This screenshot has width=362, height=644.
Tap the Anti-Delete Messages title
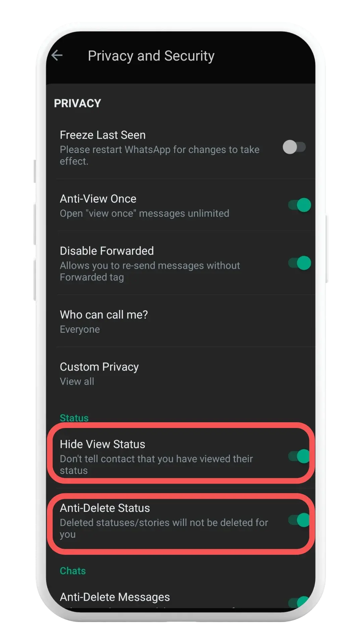click(x=115, y=597)
